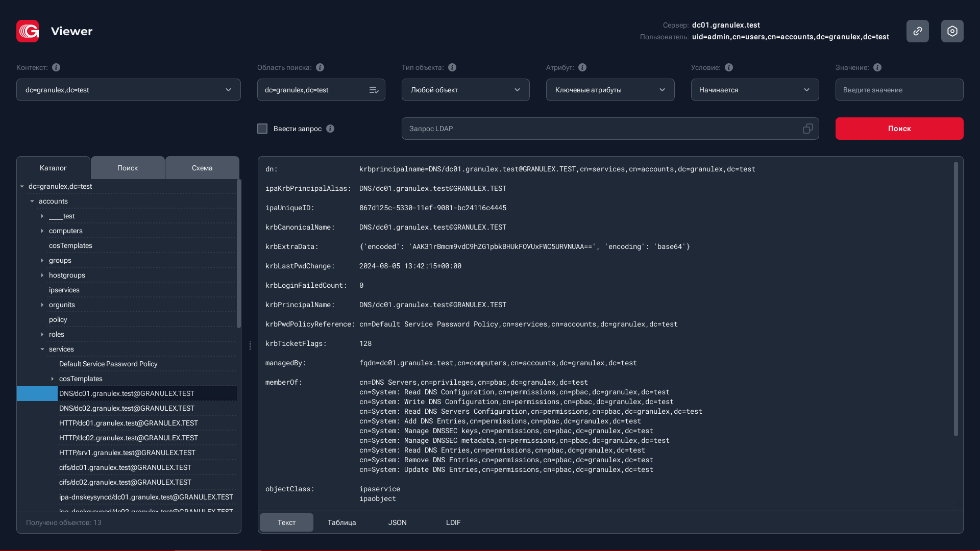Click the krbLastPwdChange value 2024-08-05 13:42:15+00:00
Image resolution: width=980 pixels, height=551 pixels.
pyautogui.click(x=410, y=266)
